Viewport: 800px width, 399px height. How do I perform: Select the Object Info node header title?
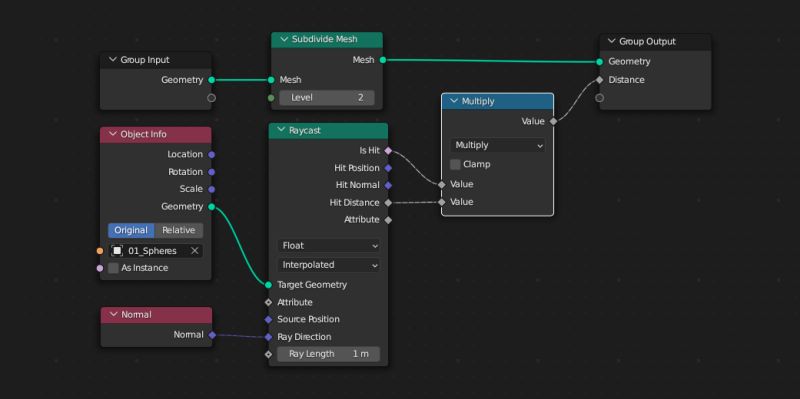tap(143, 134)
